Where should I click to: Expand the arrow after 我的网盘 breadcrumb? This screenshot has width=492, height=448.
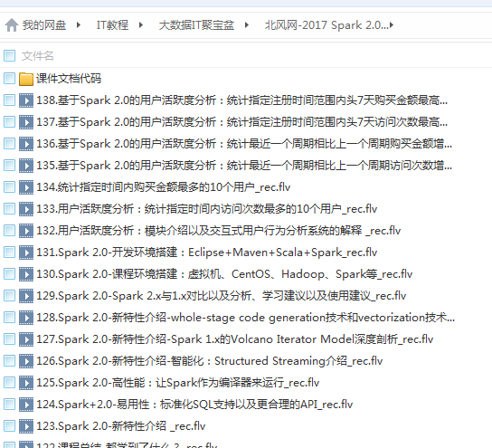pos(79,25)
